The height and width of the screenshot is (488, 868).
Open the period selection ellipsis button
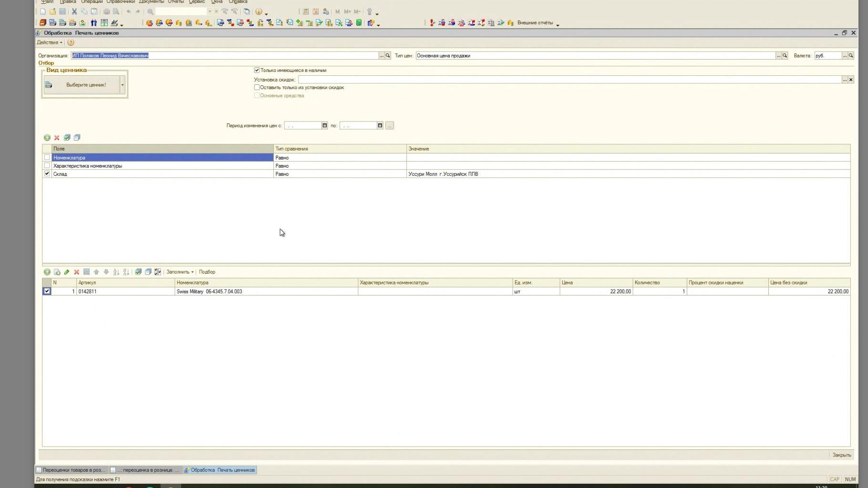tap(390, 126)
